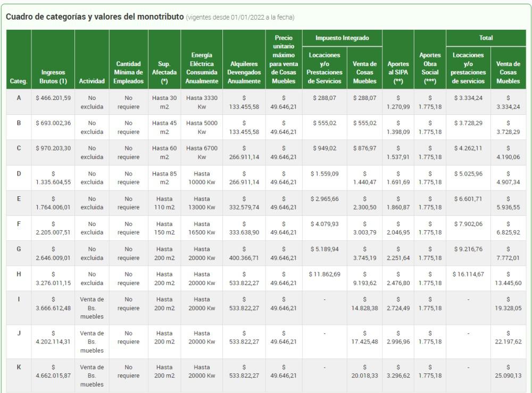Select the 'Hasta 45 m2' cell
Viewport: 532px width, 393px height.
click(164, 128)
